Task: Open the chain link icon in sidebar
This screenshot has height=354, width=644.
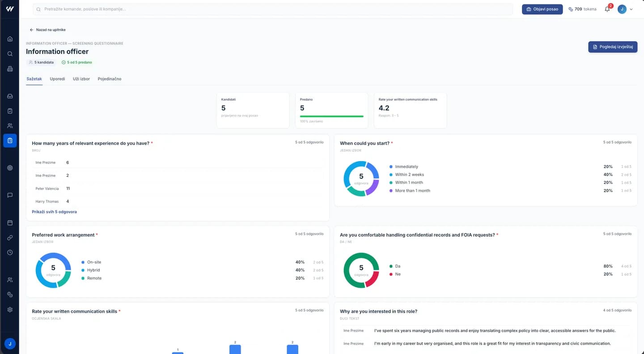Action: point(10,238)
